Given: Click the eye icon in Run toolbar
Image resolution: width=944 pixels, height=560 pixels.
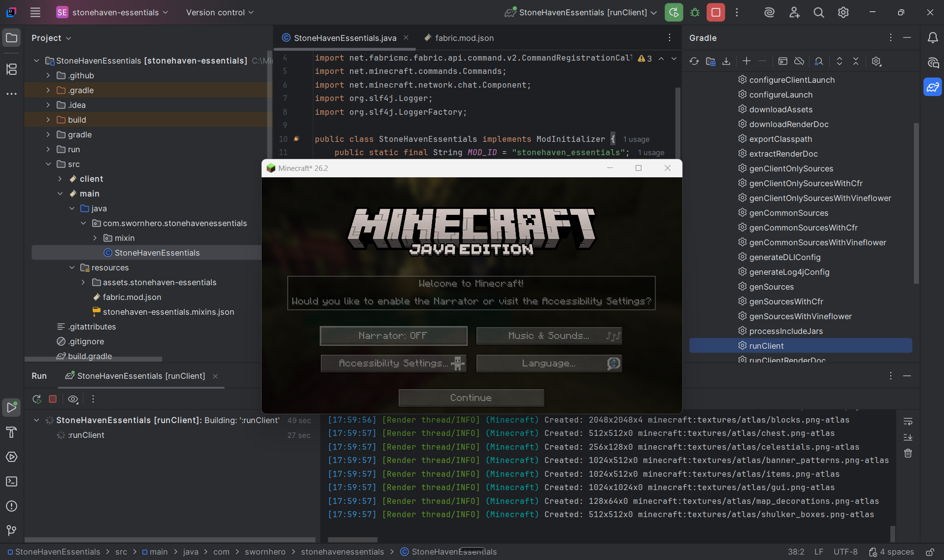Looking at the screenshot, I should (x=73, y=399).
